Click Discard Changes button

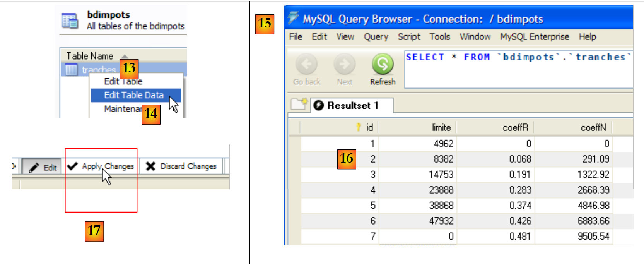tap(181, 166)
